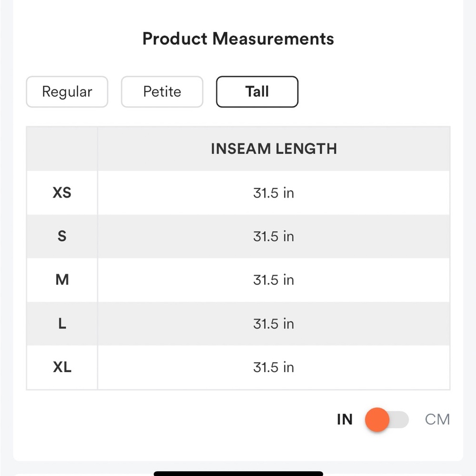The width and height of the screenshot is (476, 476).
Task: Select the Tall fit tab
Action: click(x=257, y=92)
